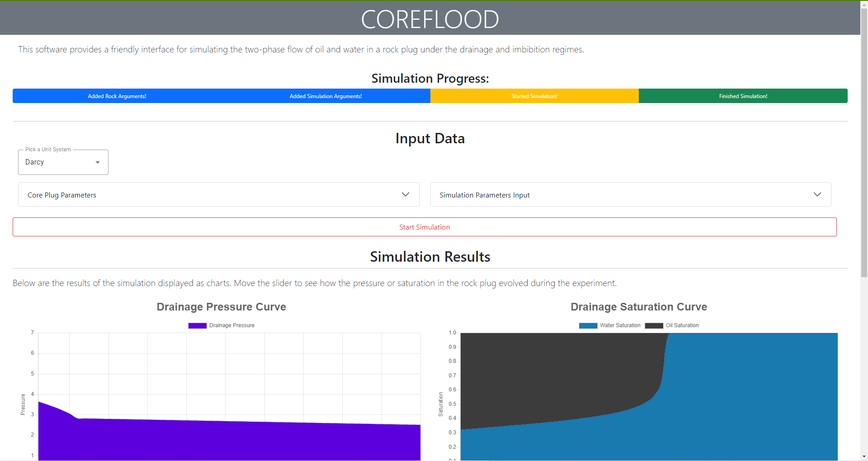Viewport: 868px width, 461px height.
Task: Click the Added Simulation Arguments progress segment
Action: [326, 96]
